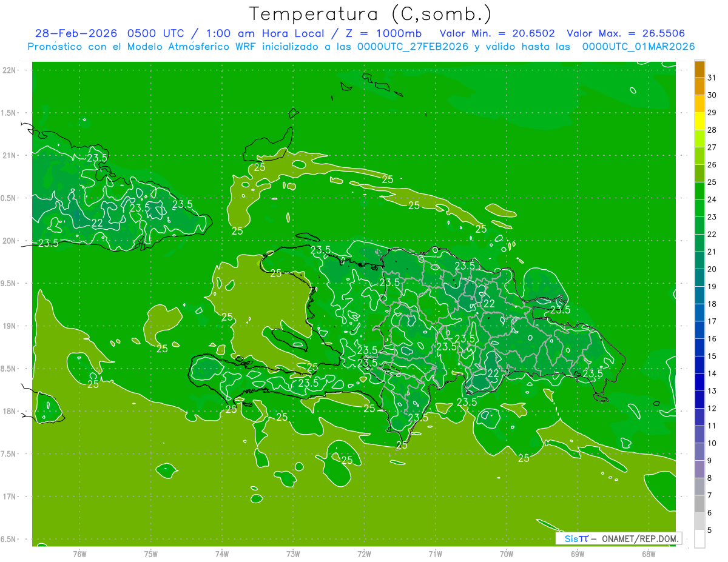Click the '73W' longitude axis label
The height and width of the screenshot is (562, 728).
pyautogui.click(x=293, y=554)
